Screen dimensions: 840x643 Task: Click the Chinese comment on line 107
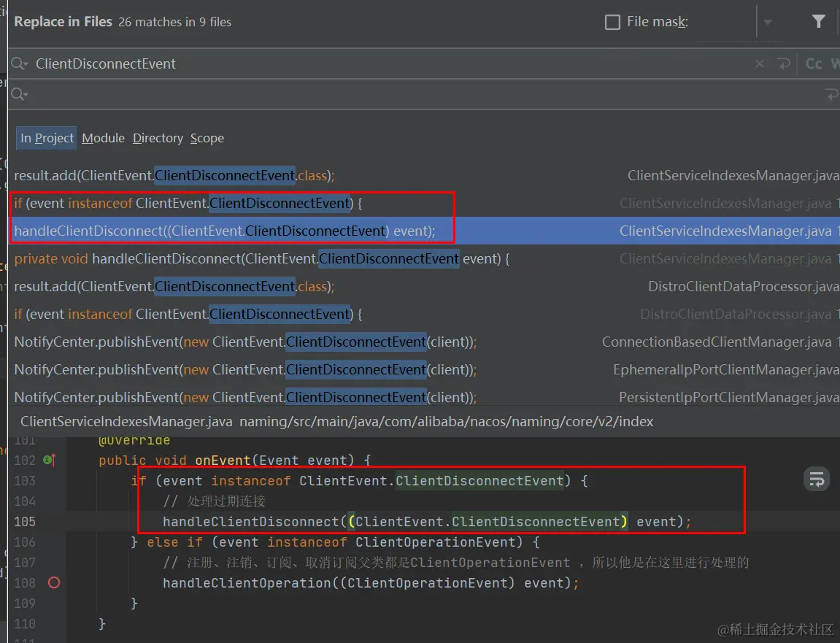[455, 563]
